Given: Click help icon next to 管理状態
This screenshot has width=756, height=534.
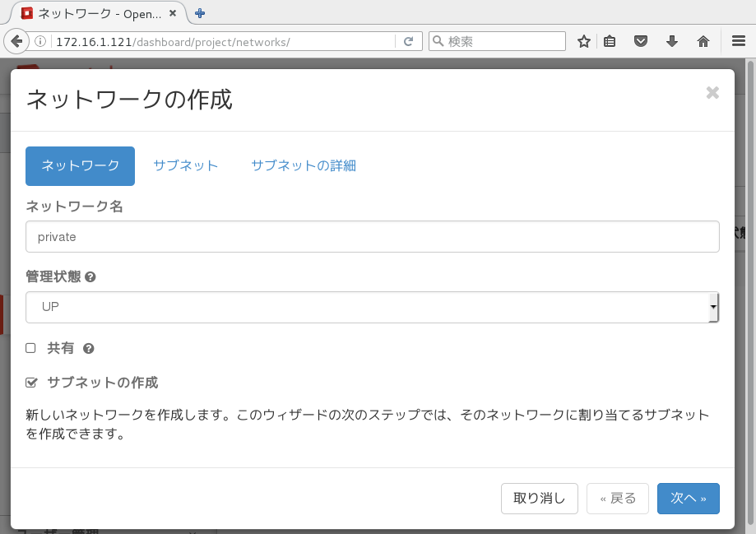Looking at the screenshot, I should pyautogui.click(x=90, y=277).
